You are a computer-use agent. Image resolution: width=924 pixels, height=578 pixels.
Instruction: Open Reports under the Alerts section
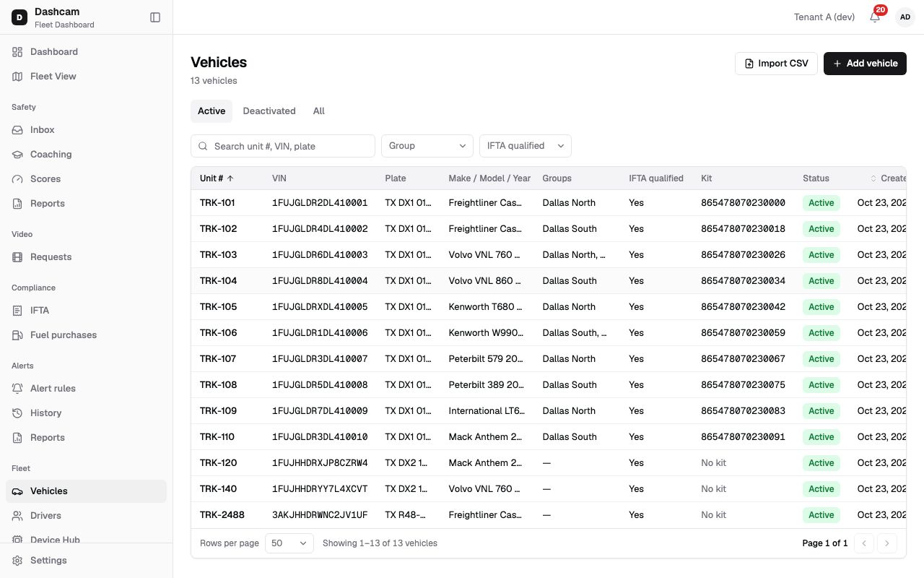click(x=87, y=438)
